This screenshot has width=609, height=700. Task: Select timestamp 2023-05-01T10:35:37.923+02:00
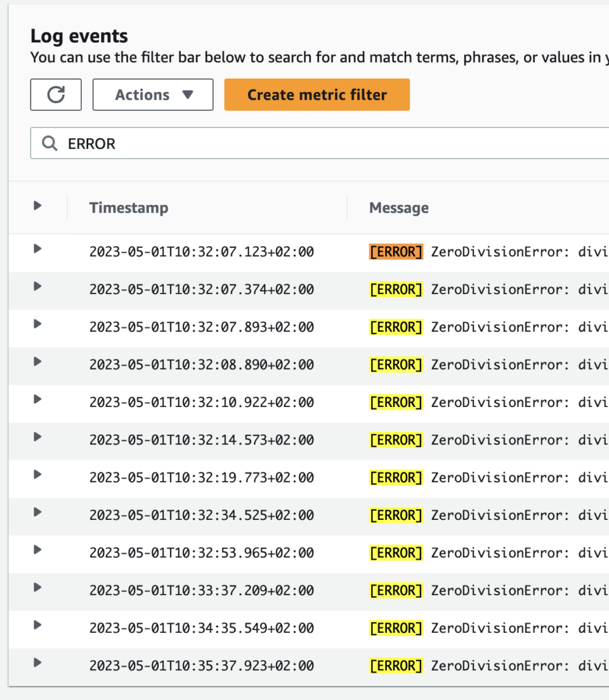(202, 666)
